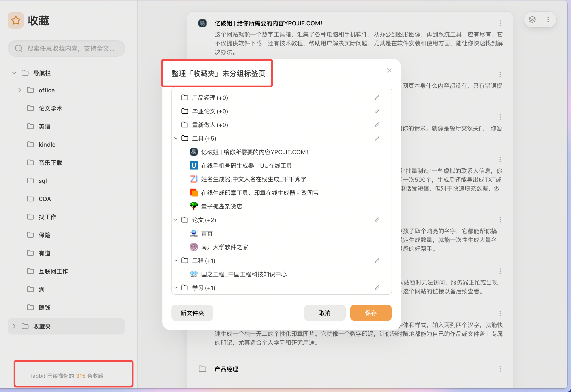Click the 南开大学软件之家 favicon
This screenshot has width=571, height=392.
pyautogui.click(x=194, y=247)
